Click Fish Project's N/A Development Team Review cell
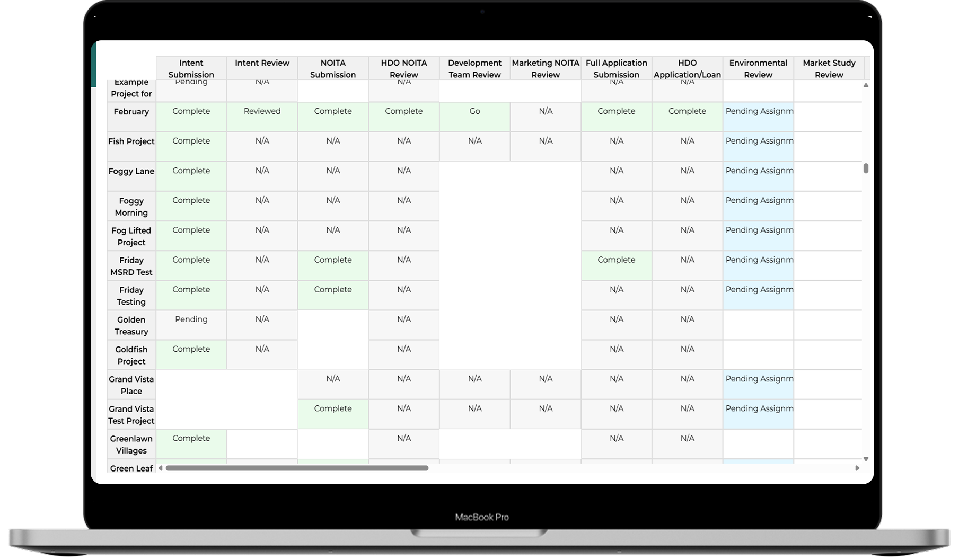Viewport: 959px width, 560px height. tap(474, 147)
